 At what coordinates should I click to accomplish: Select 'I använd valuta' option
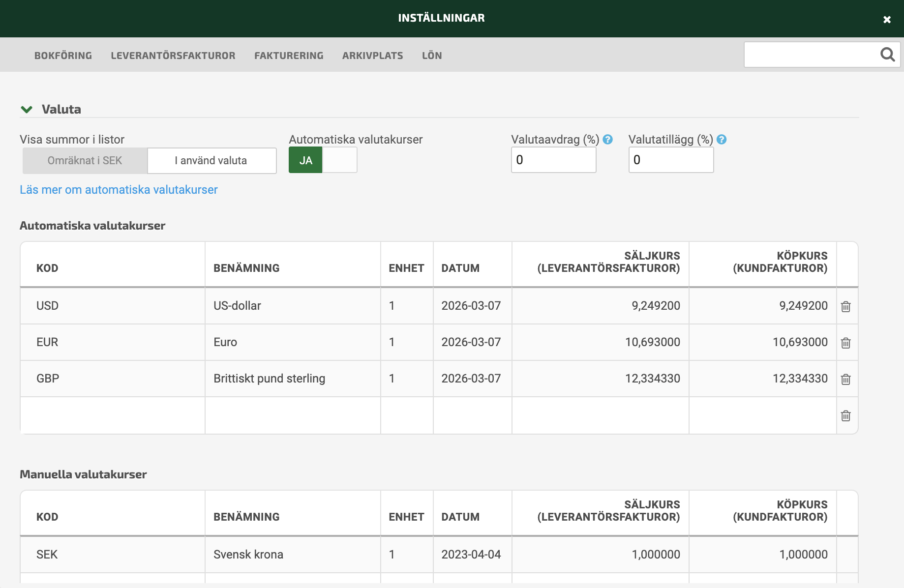[211, 161]
